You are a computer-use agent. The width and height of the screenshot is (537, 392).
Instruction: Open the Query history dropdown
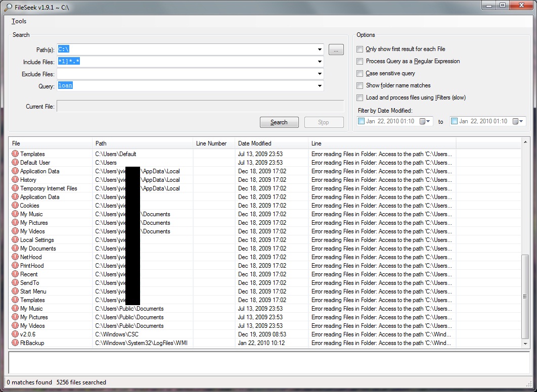click(320, 86)
